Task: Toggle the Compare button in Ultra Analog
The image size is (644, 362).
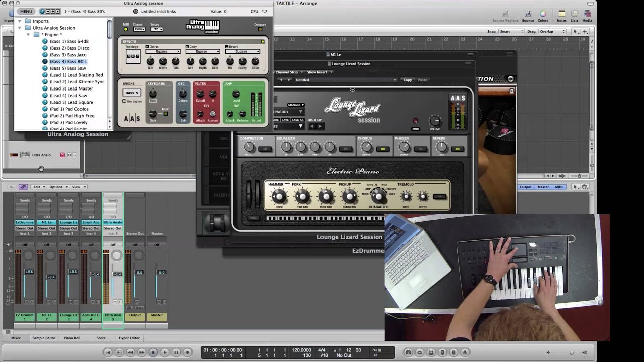Action: pyautogui.click(x=260, y=29)
